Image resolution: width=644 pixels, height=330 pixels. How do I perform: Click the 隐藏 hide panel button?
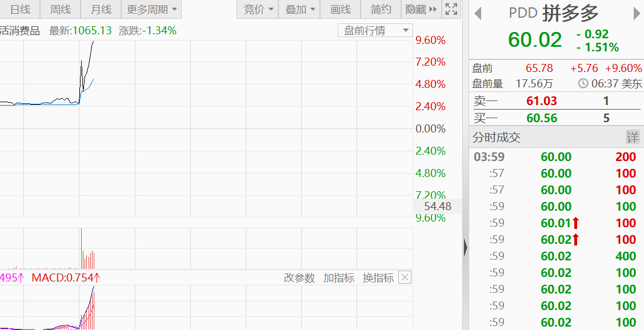pyautogui.click(x=421, y=9)
